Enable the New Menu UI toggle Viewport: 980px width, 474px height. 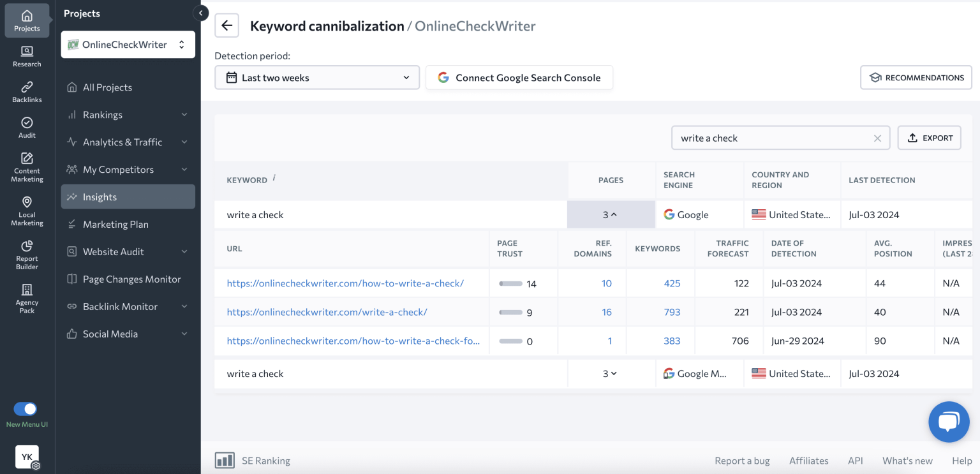point(26,409)
